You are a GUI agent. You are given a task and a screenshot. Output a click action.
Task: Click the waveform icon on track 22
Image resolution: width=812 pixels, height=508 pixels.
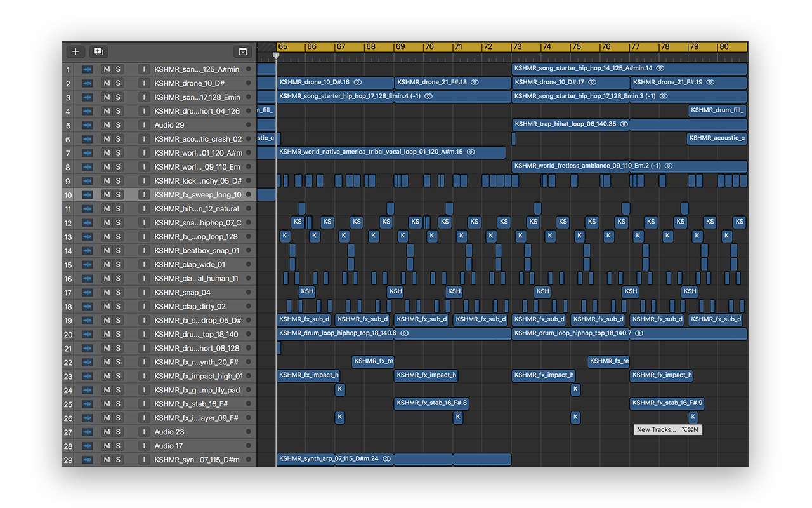(87, 363)
